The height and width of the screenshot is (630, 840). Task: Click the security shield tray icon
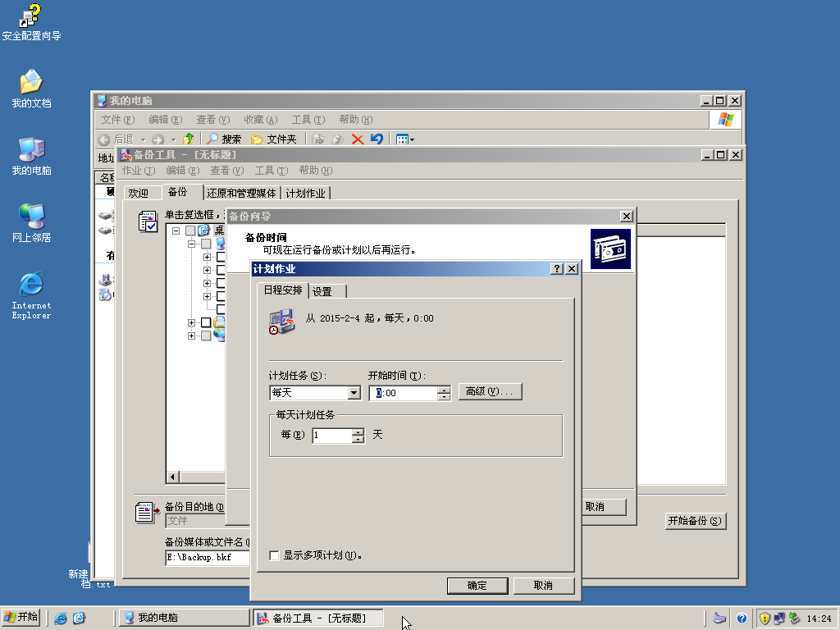(x=765, y=619)
